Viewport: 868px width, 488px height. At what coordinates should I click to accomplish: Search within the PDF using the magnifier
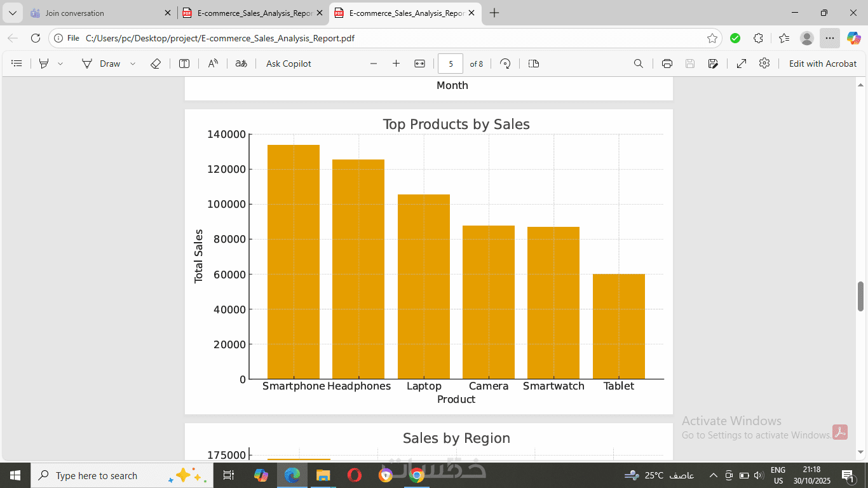coord(639,64)
